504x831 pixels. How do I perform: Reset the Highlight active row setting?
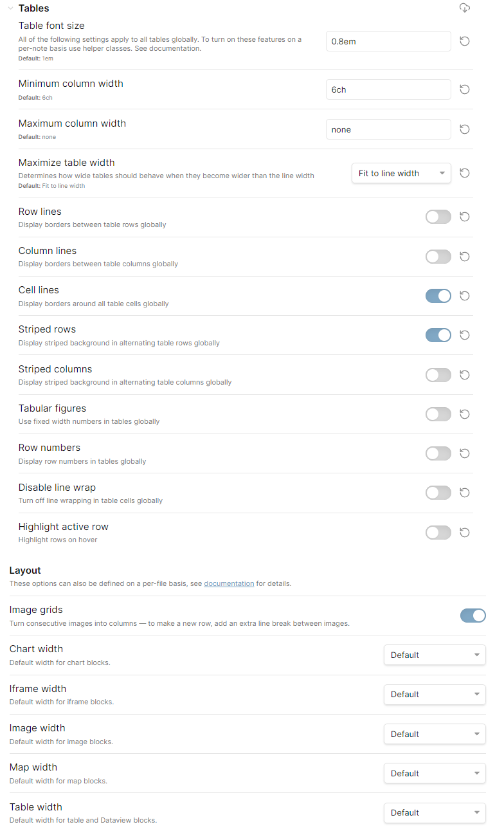[x=465, y=533]
